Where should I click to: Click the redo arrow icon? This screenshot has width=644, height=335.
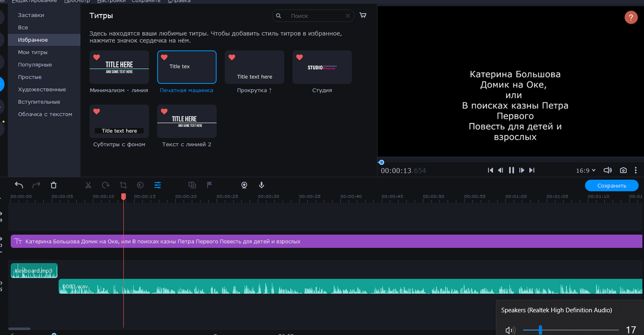(36, 185)
